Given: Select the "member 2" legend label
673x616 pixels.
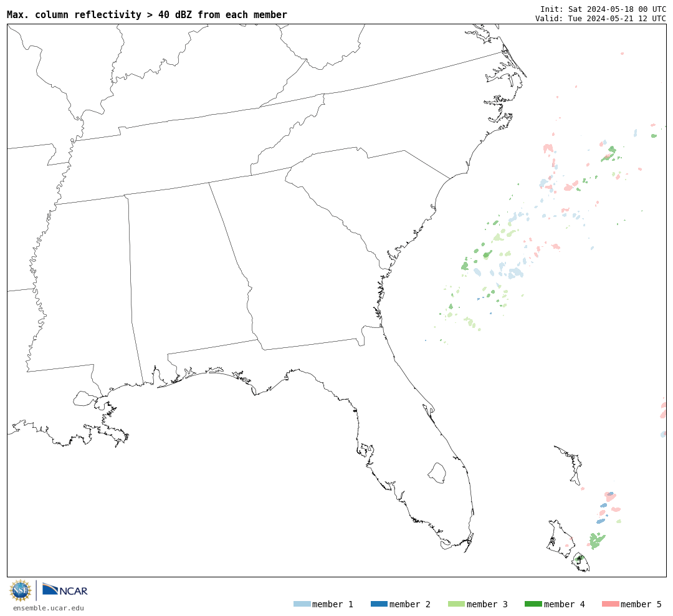Looking at the screenshot, I should click(x=410, y=604).
